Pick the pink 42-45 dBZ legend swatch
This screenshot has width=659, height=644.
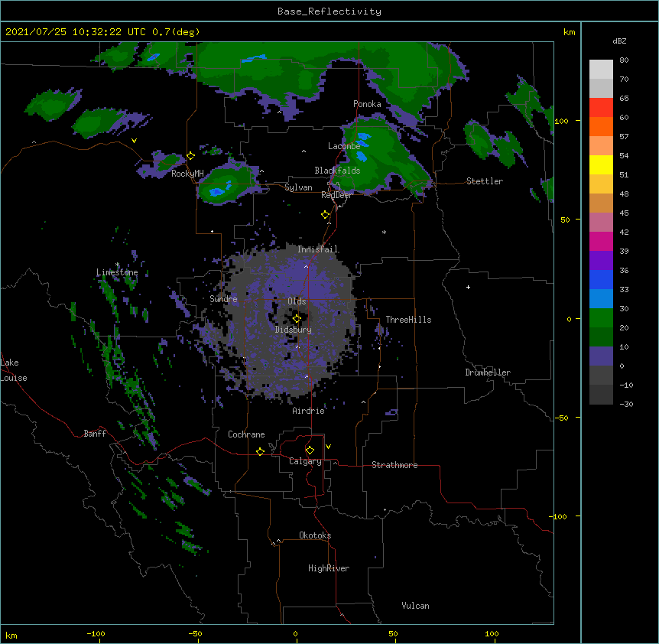tap(601, 223)
